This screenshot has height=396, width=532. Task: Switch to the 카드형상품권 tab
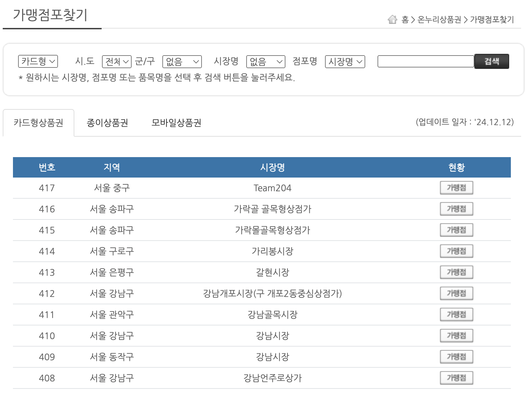(39, 123)
